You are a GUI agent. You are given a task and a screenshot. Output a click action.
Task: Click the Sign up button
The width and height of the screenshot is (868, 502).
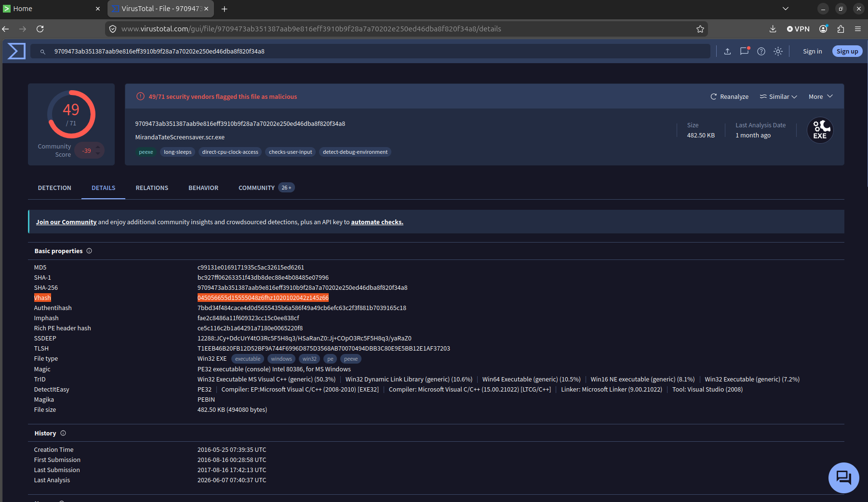point(847,51)
